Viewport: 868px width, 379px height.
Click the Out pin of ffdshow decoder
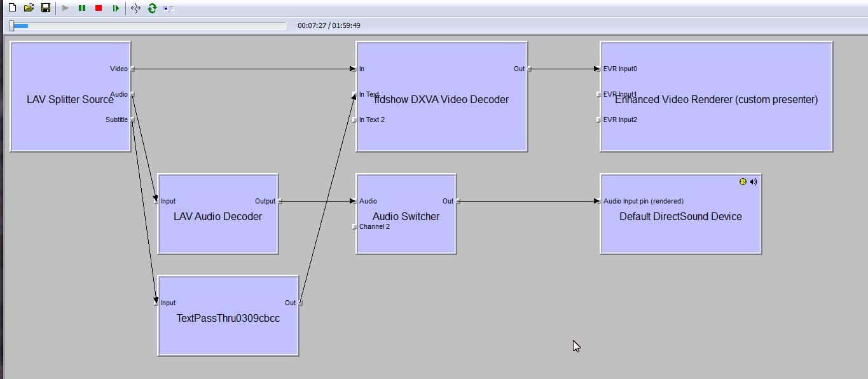point(529,69)
